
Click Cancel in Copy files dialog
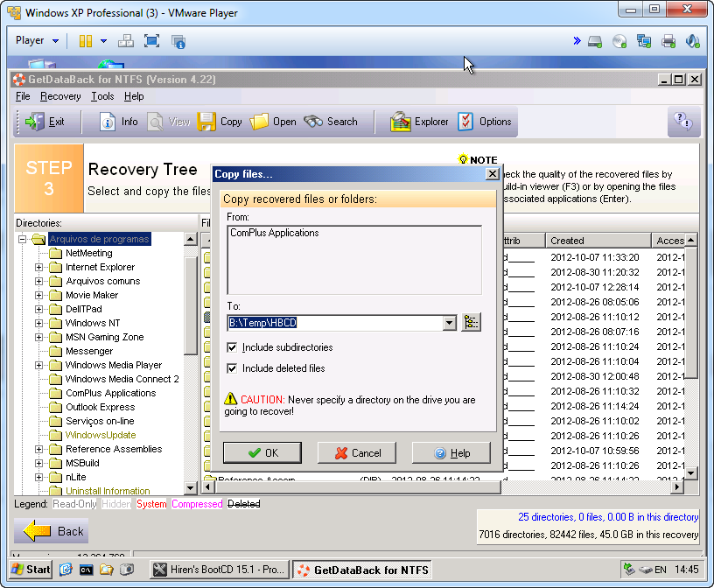pos(357,452)
